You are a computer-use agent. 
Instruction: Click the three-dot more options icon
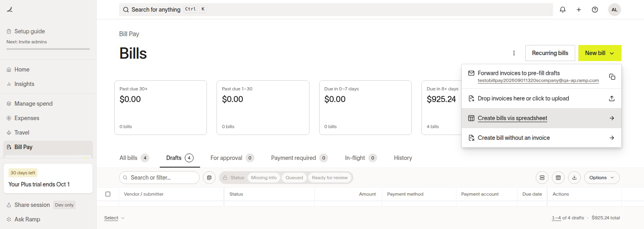(514, 53)
